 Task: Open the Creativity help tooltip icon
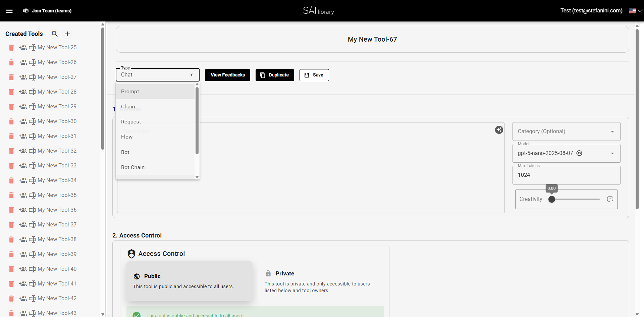tap(610, 199)
